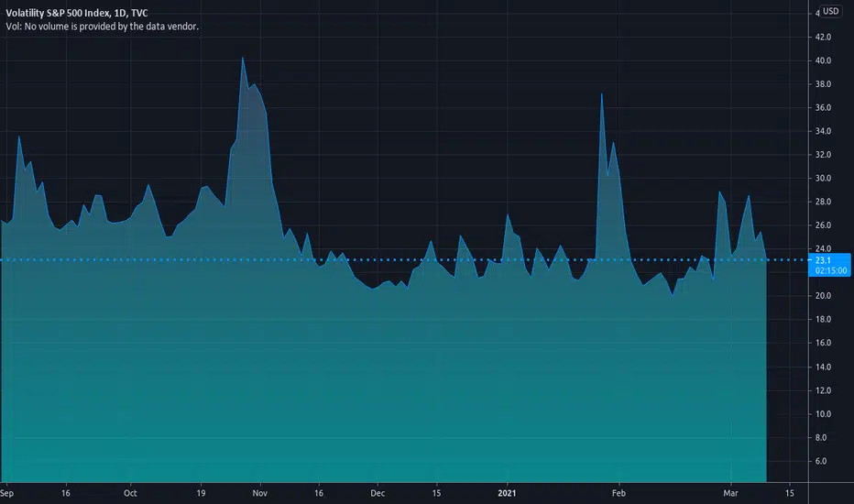854x504 pixels.
Task: Click the 36.0 price axis label
Action: click(823, 107)
